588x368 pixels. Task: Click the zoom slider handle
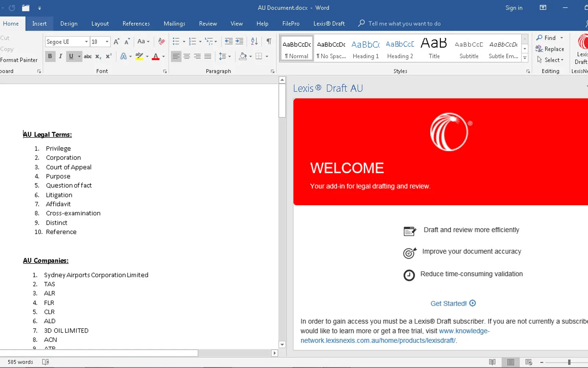(x=569, y=362)
